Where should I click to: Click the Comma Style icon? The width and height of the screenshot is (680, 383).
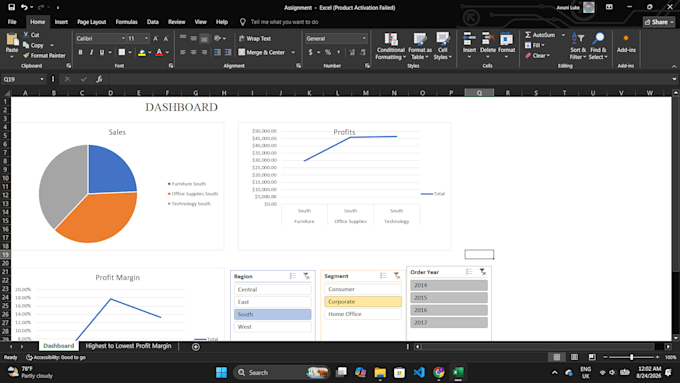338,52
